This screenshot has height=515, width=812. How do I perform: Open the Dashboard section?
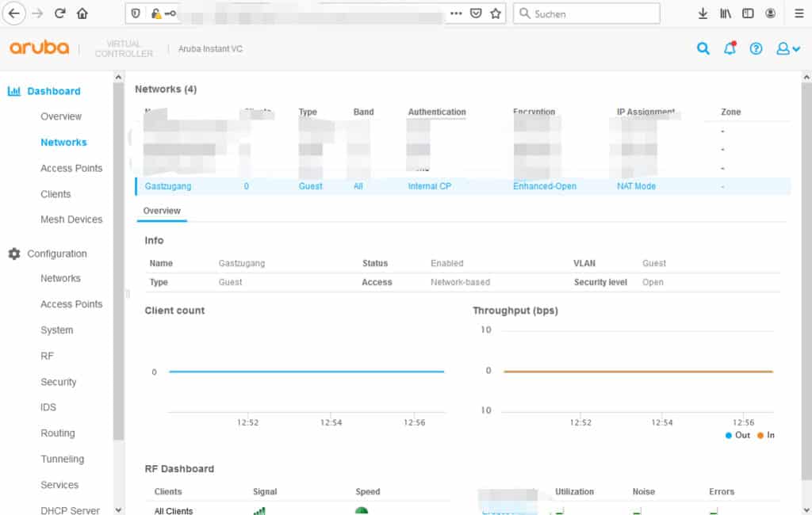point(54,91)
